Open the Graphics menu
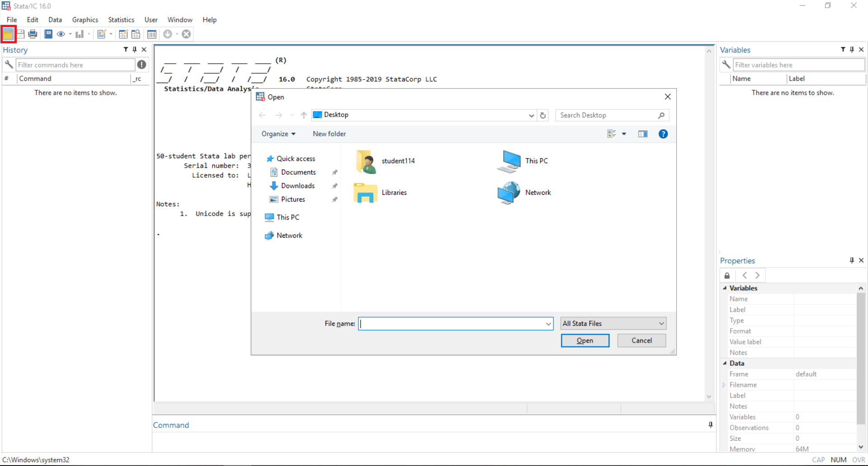 click(85, 20)
